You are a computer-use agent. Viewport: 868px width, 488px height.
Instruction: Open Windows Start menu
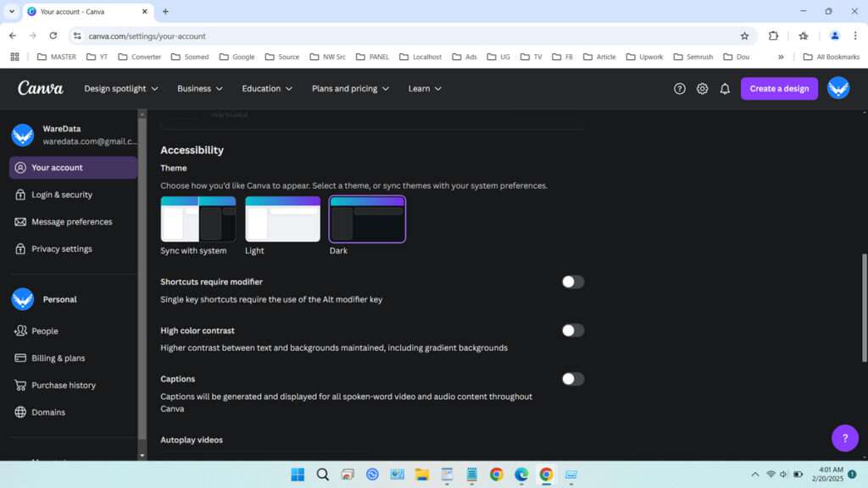coord(298,474)
